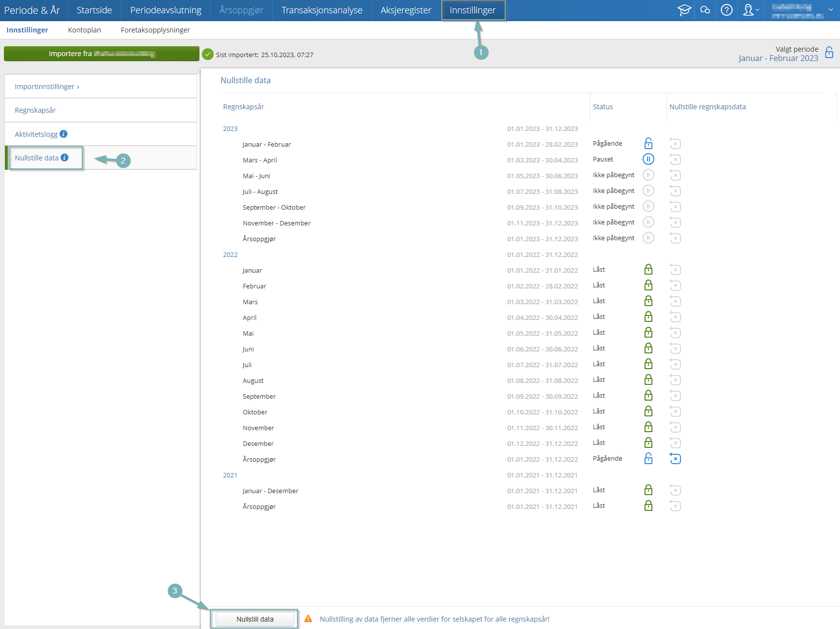
Task: Click reset icon for Mai - Juni 2023
Action: [675, 175]
